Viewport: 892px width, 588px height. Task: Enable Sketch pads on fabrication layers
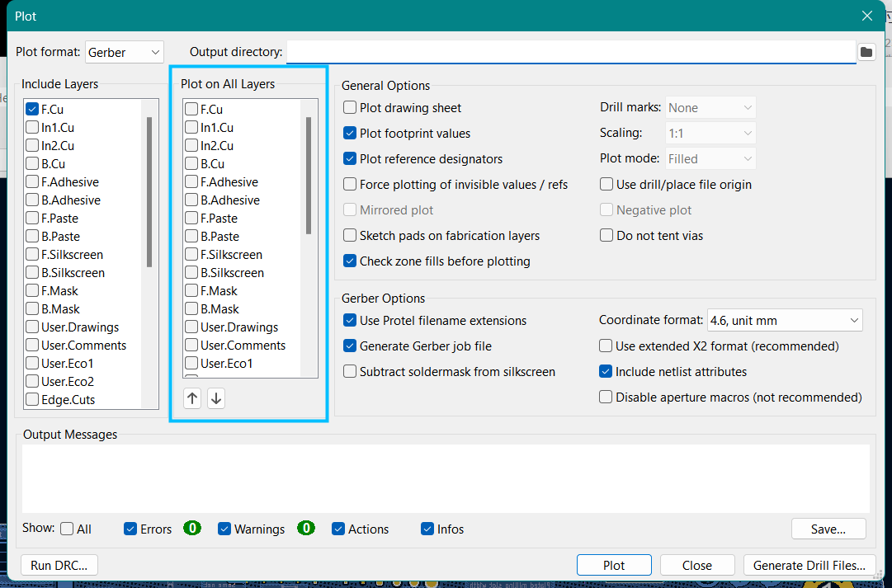point(350,235)
